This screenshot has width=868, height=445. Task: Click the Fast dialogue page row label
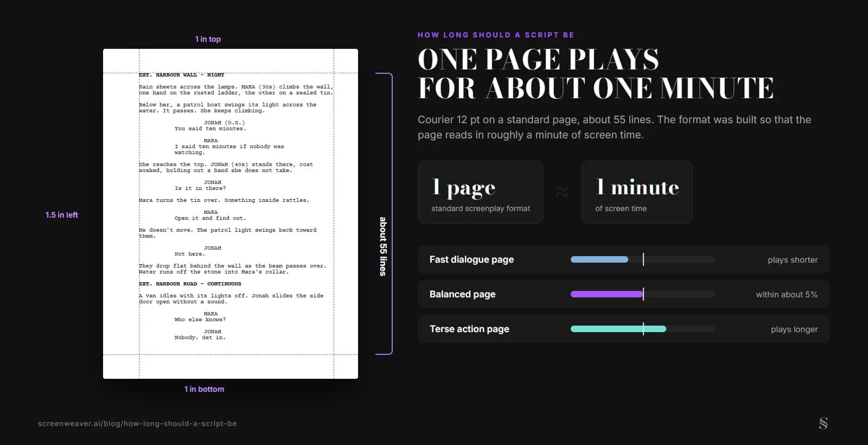(x=471, y=259)
